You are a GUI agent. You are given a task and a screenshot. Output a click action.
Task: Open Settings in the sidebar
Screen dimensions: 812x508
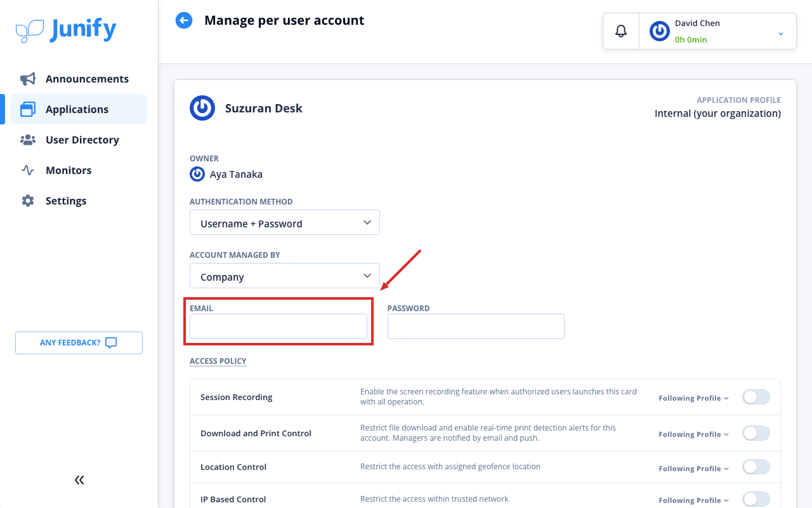(x=79, y=201)
